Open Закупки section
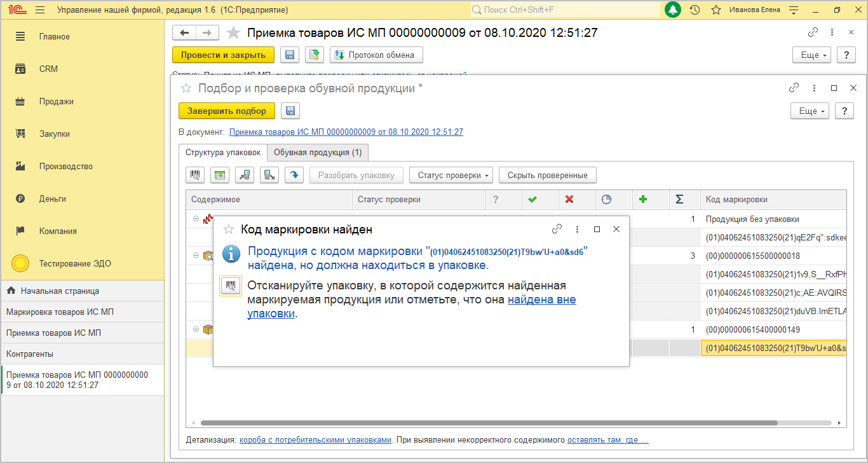 (82, 134)
